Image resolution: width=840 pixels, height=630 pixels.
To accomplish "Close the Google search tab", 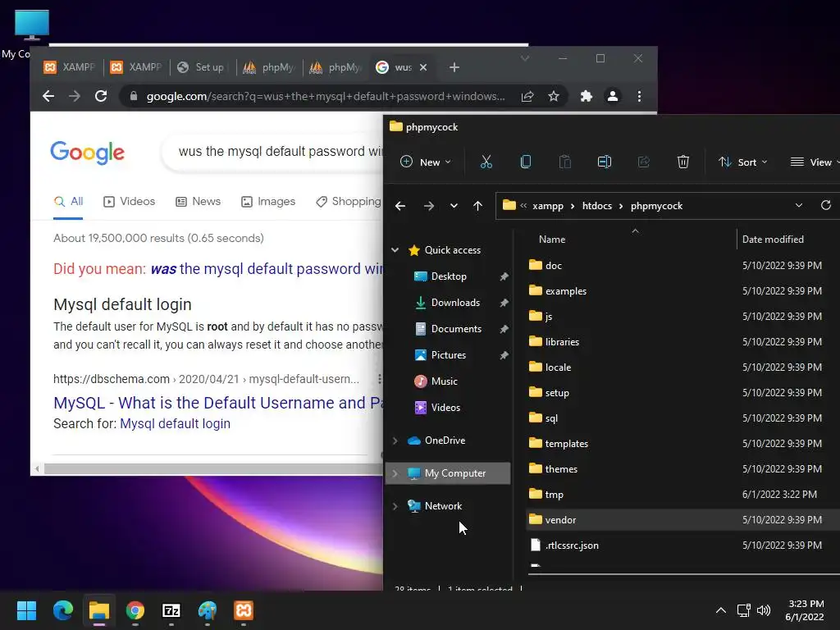I will tap(423, 67).
